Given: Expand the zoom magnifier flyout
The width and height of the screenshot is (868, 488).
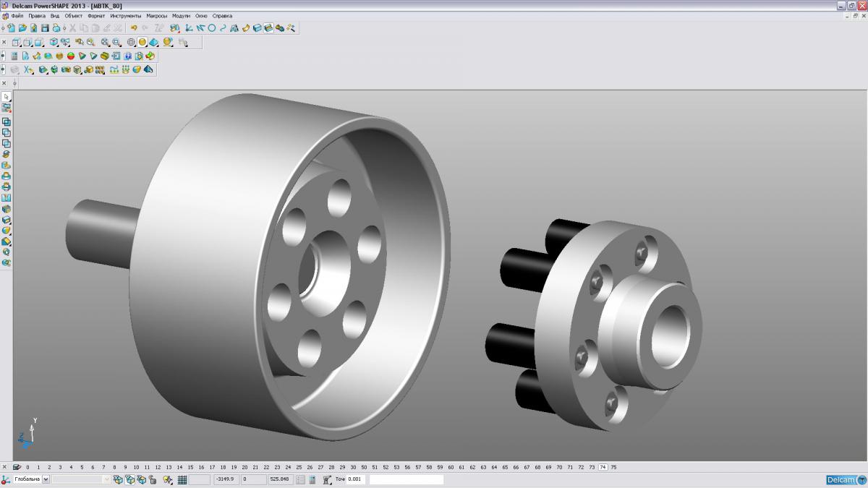Looking at the screenshot, I should point(116,42).
